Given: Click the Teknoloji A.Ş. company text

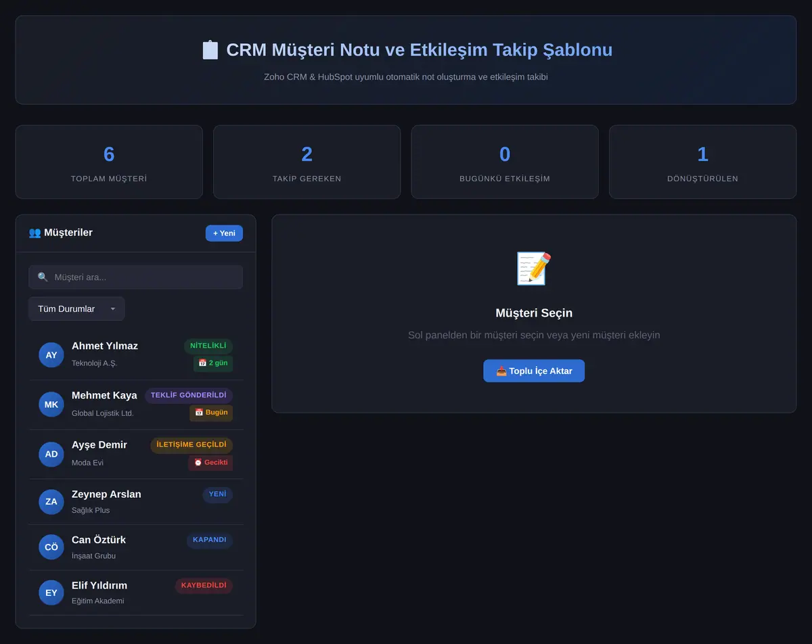Looking at the screenshot, I should 94,363.
